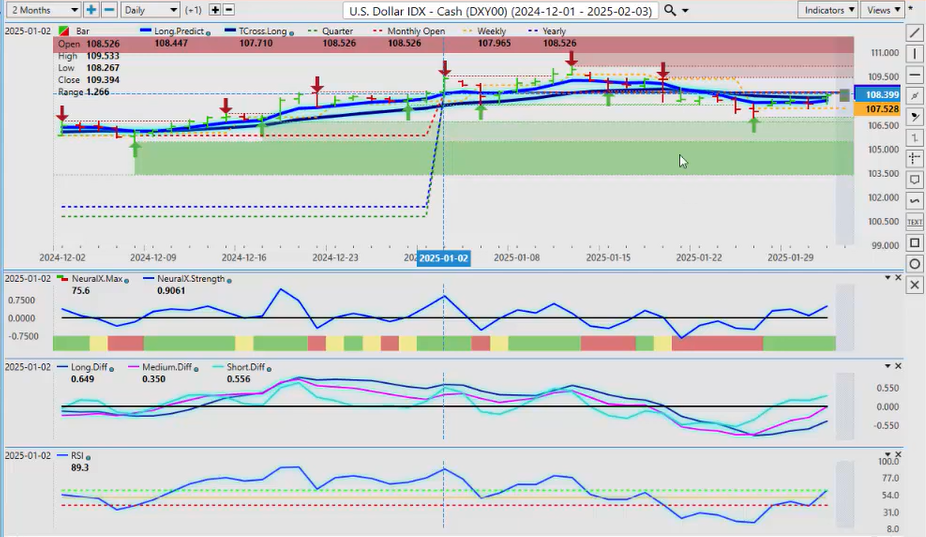926x537 pixels.
Task: Open the 2 Months time range dropdown
Action: tap(39, 10)
